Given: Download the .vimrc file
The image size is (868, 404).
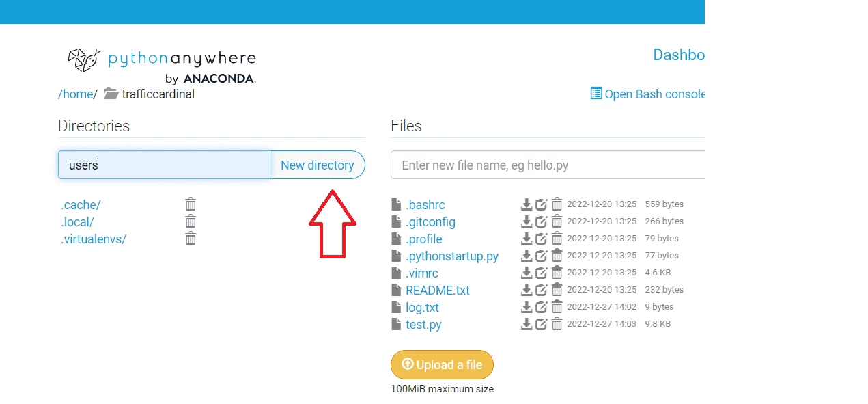Looking at the screenshot, I should pyautogui.click(x=527, y=273).
